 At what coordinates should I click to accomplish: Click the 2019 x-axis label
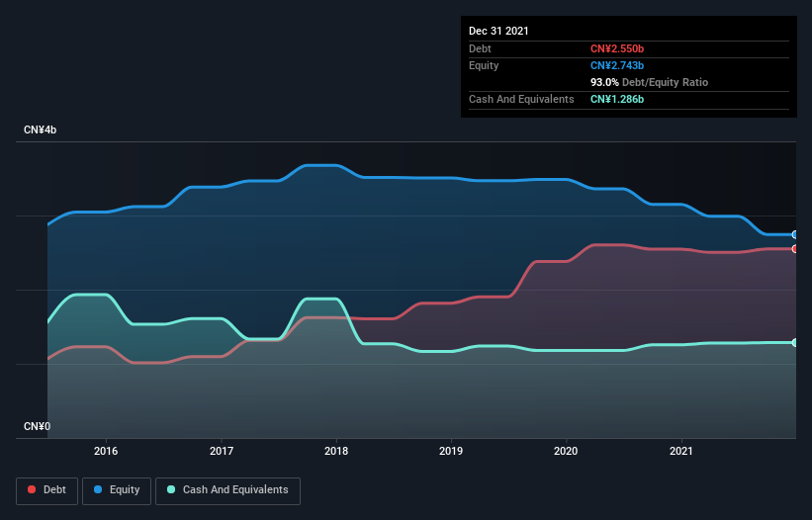451,451
